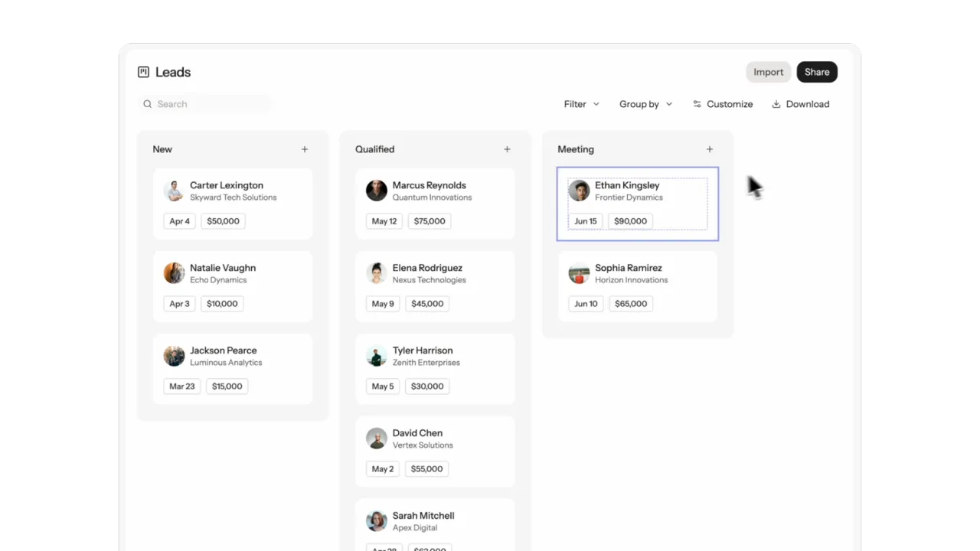Image resolution: width=980 pixels, height=551 pixels.
Task: Open the Customize options
Action: click(x=723, y=104)
